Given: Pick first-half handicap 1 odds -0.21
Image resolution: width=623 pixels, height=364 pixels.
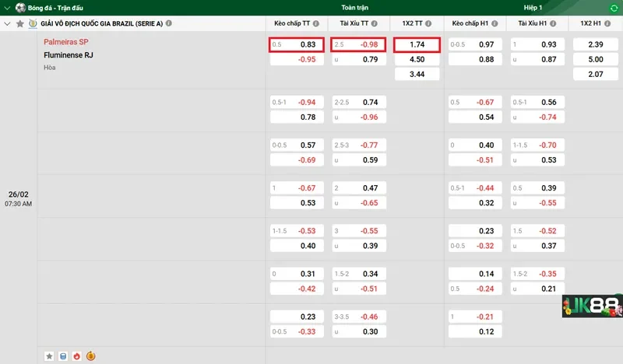Looking at the screenshot, I should 475,317.
